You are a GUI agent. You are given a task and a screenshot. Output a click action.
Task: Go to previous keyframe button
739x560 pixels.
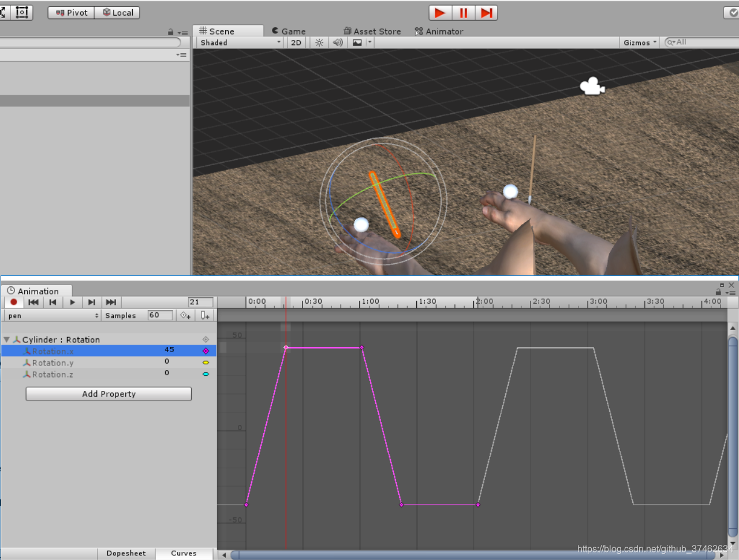(x=53, y=302)
